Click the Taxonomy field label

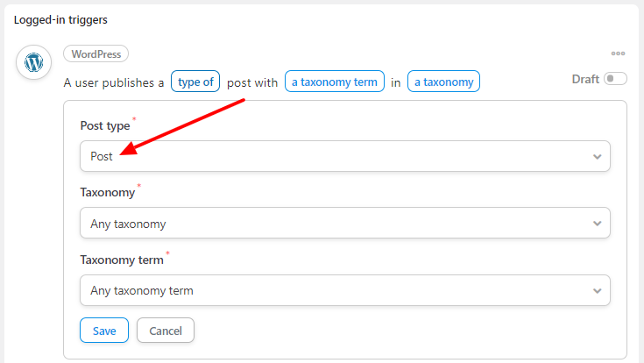[x=108, y=192]
